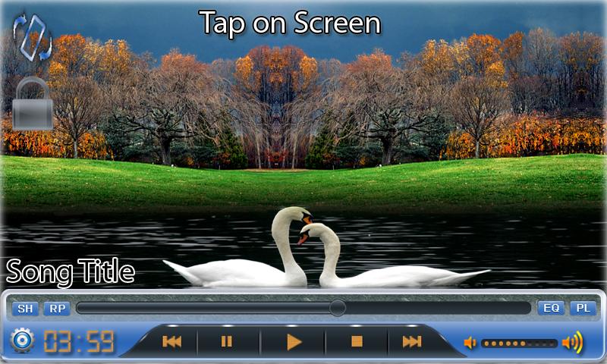Raise volume with the loud speaker icon
The width and height of the screenshot is (607, 364).
(x=573, y=342)
